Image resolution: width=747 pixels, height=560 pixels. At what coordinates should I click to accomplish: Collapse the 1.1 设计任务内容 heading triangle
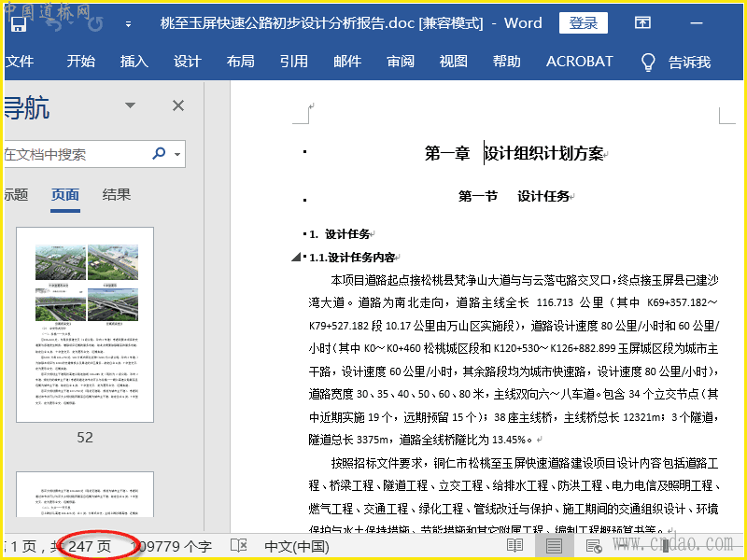coord(296,258)
